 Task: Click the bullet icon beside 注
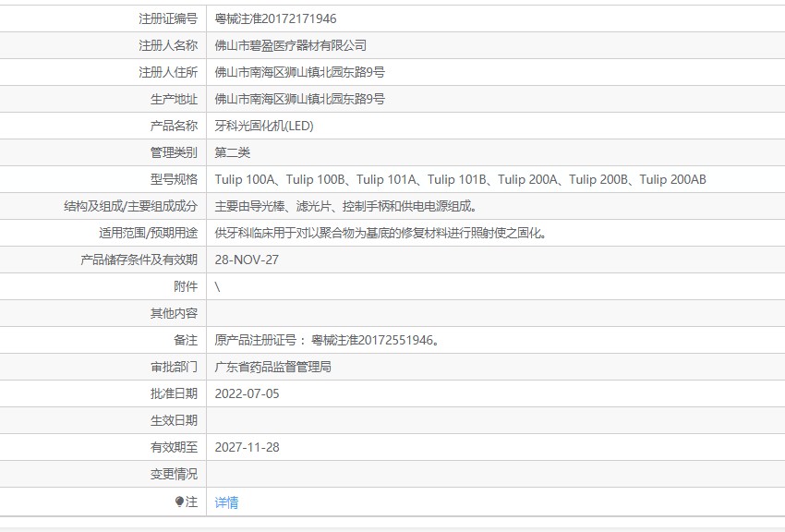click(179, 502)
